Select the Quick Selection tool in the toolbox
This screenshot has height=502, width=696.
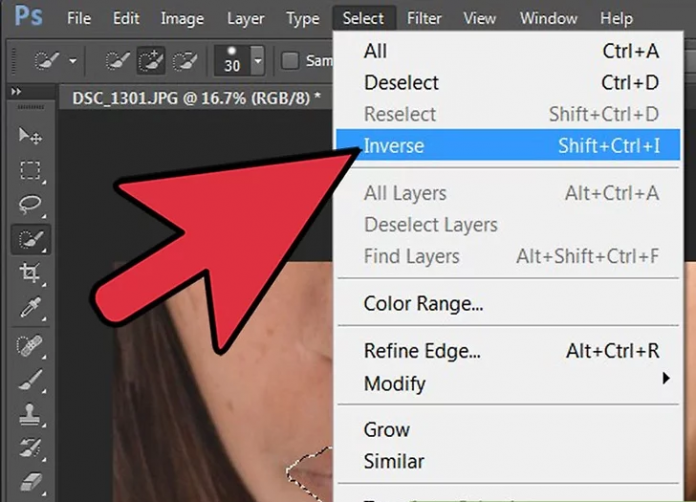click(x=30, y=239)
